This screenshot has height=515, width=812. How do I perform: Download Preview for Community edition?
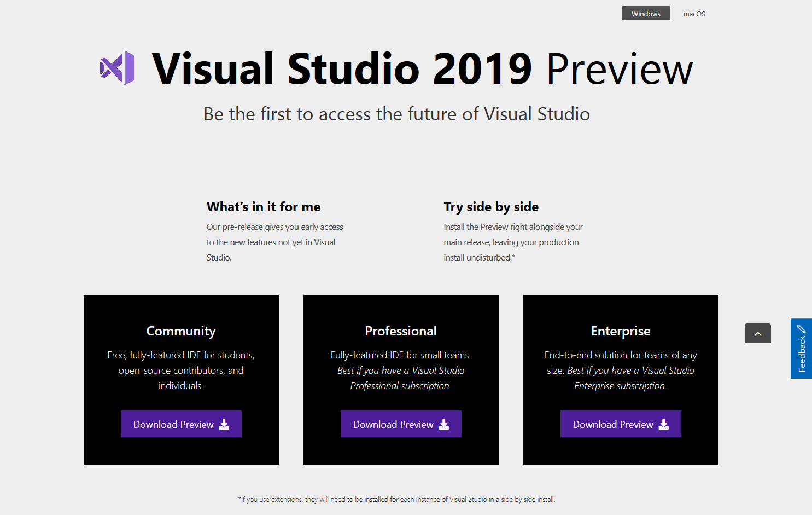[x=181, y=424]
